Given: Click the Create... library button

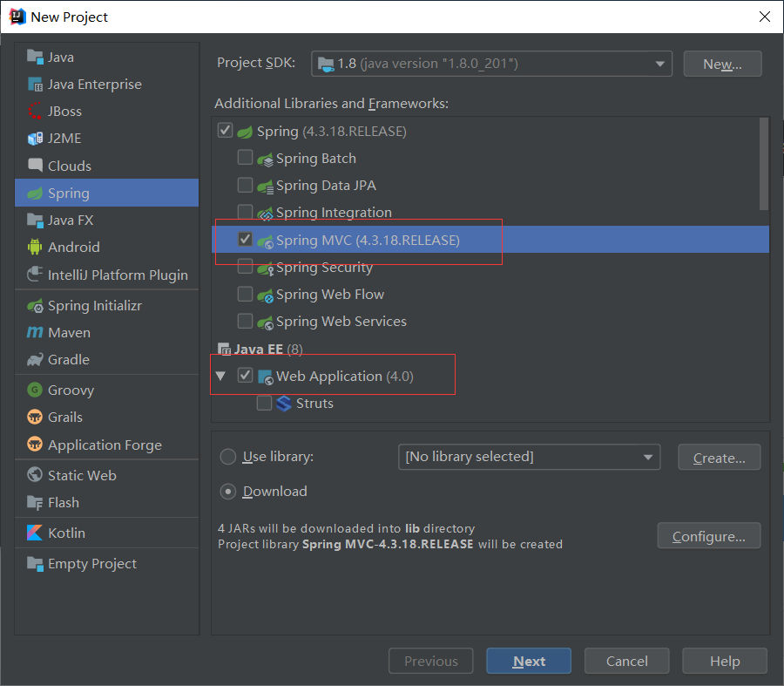Looking at the screenshot, I should click(x=719, y=457).
